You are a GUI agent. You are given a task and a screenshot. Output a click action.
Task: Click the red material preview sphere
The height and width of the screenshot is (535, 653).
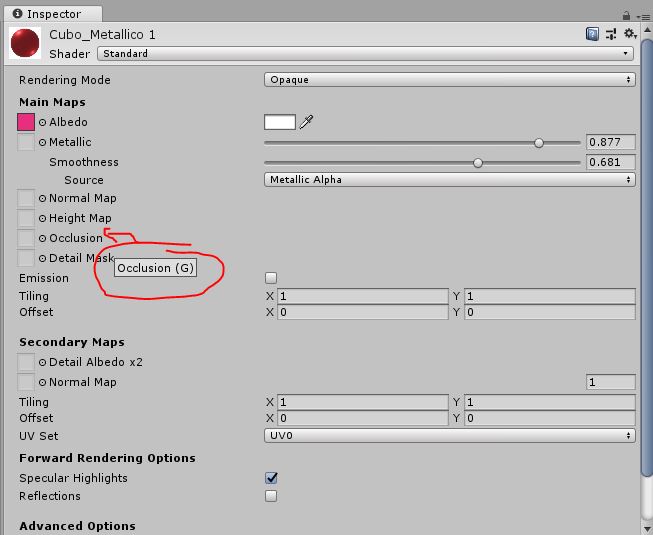tap(25, 43)
